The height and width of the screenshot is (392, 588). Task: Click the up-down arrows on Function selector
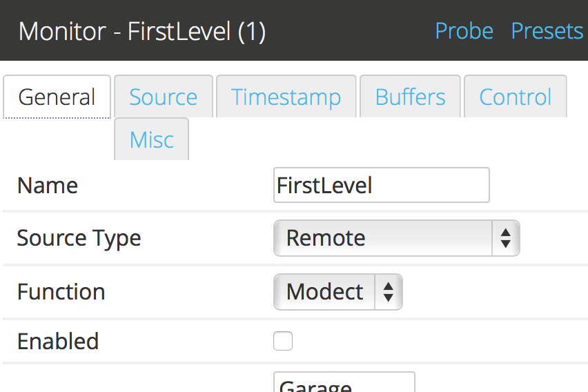pos(388,292)
